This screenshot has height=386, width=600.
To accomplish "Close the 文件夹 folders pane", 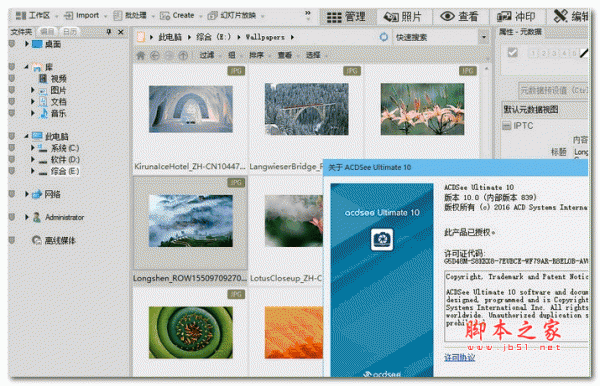I will [121, 32].
